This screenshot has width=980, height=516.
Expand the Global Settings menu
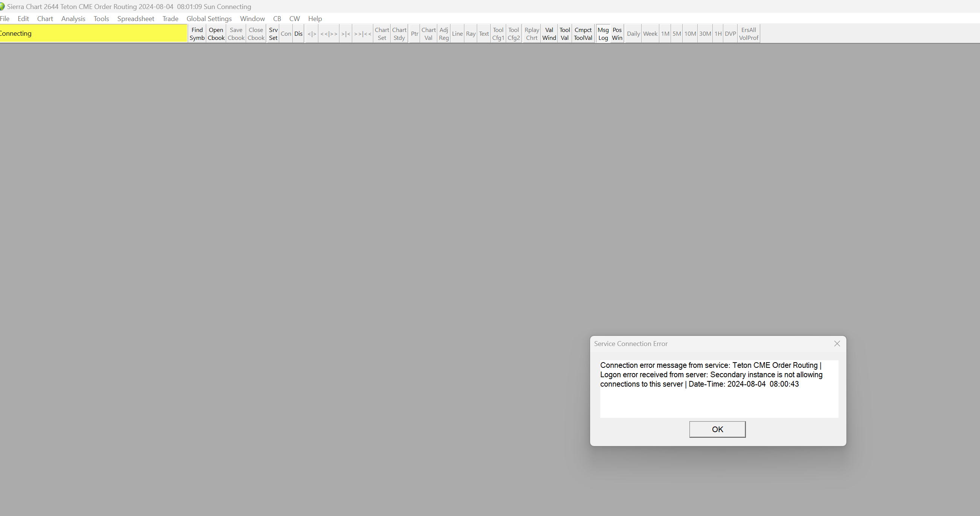click(208, 19)
